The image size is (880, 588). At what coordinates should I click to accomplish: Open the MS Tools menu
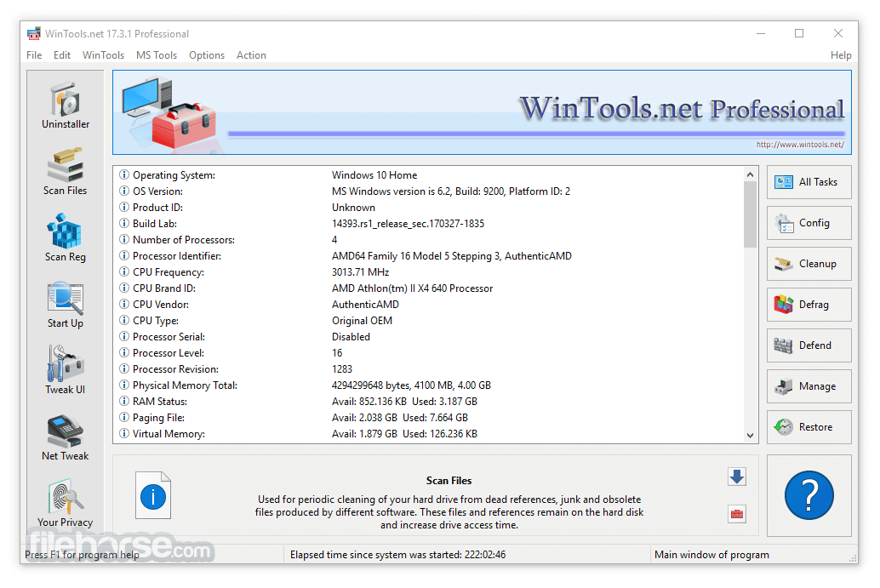click(x=157, y=55)
